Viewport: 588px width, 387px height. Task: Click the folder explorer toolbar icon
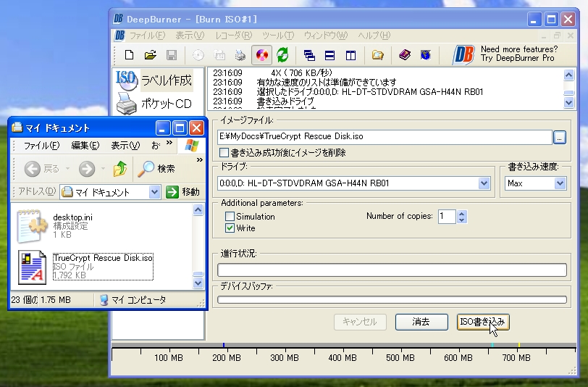[377, 56]
